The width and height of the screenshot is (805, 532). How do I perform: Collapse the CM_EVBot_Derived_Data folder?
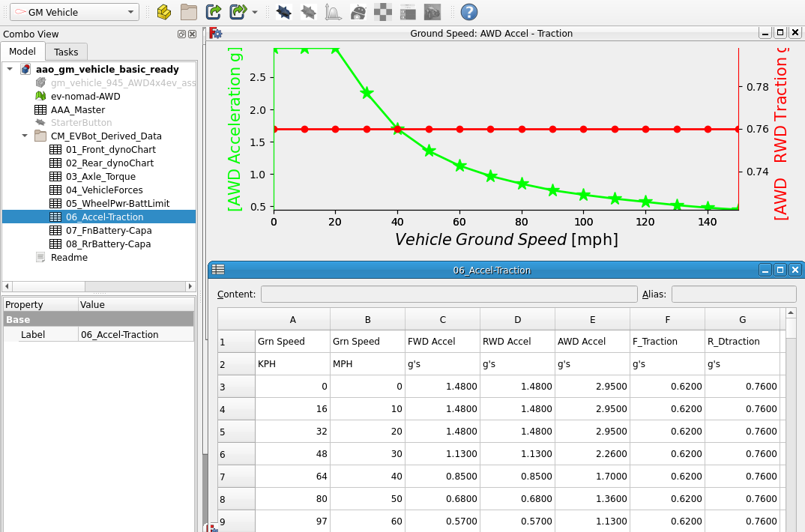click(x=25, y=136)
